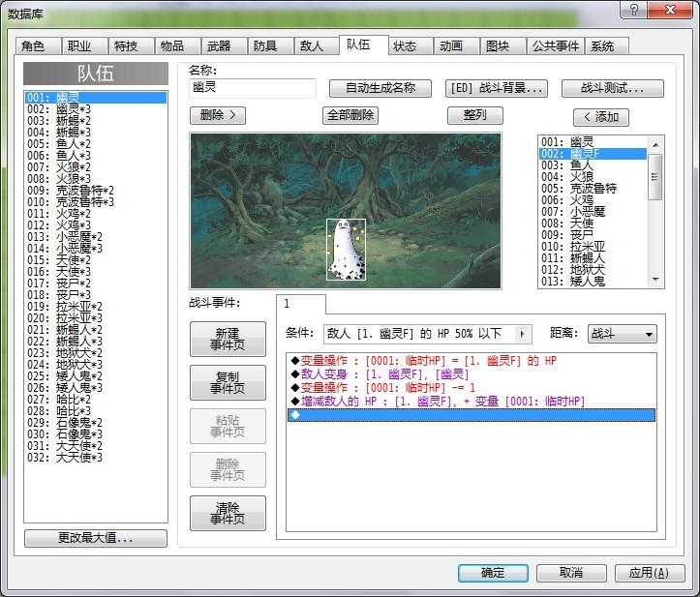This screenshot has height=597, width=700.
Task: Select enemy 012: 地狱犬
Action: 593,270
